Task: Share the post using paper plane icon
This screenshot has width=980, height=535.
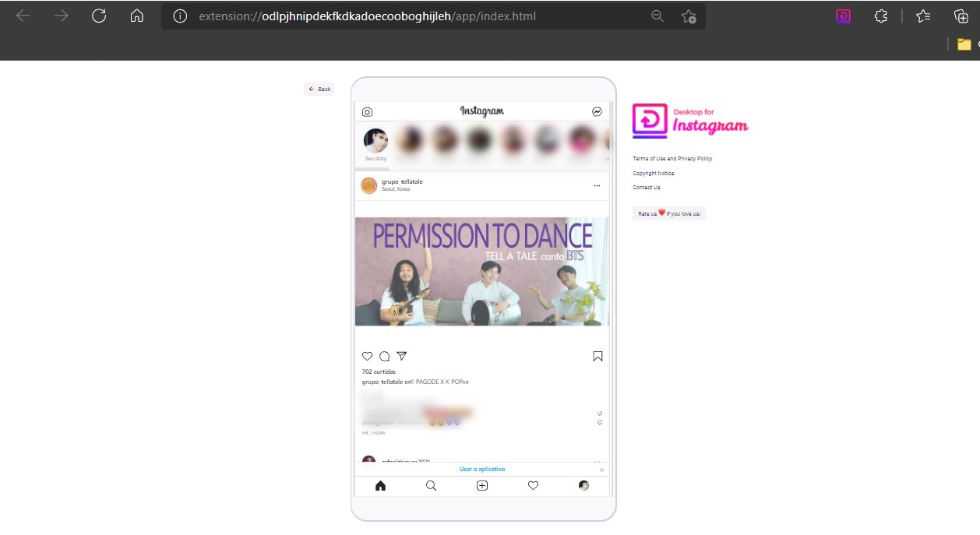Action: (402, 356)
